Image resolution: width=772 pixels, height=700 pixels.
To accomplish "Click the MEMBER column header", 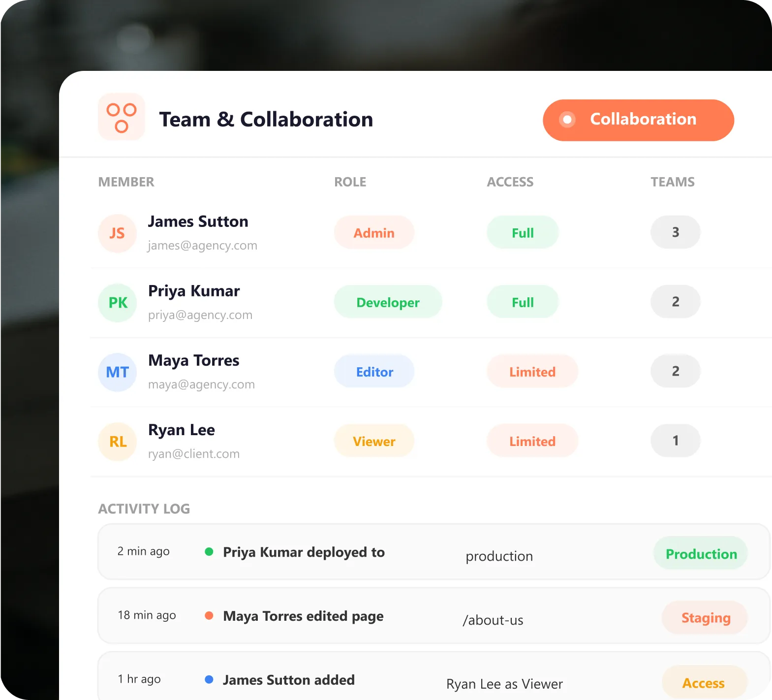I will click(126, 182).
